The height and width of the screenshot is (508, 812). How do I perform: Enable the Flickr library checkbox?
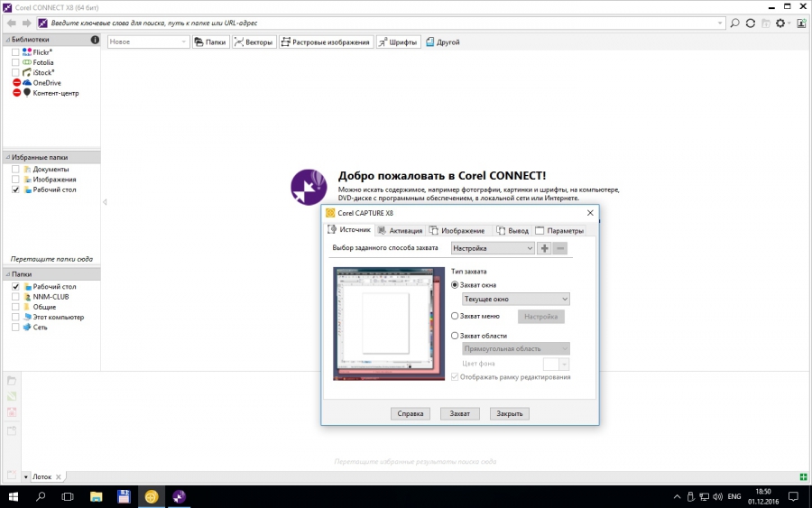pos(15,52)
